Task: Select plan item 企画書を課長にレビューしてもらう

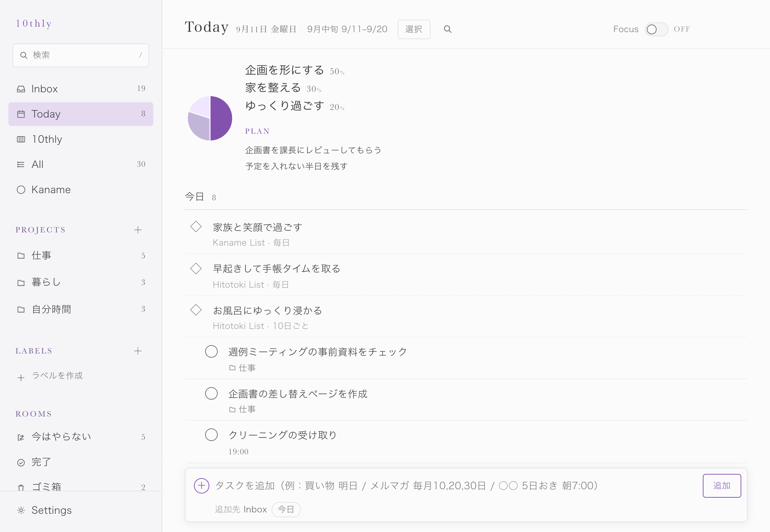Action: tap(313, 150)
